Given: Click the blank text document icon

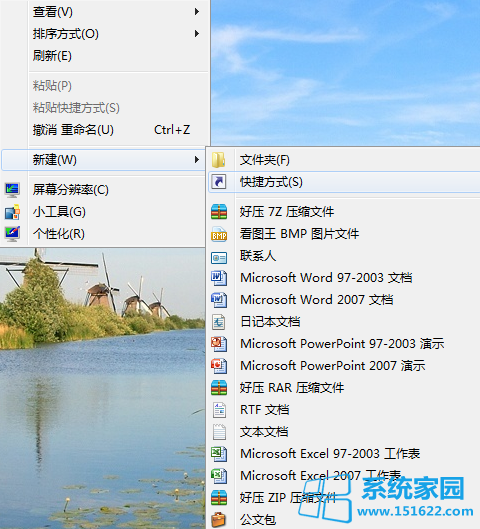Looking at the screenshot, I should (x=219, y=432).
